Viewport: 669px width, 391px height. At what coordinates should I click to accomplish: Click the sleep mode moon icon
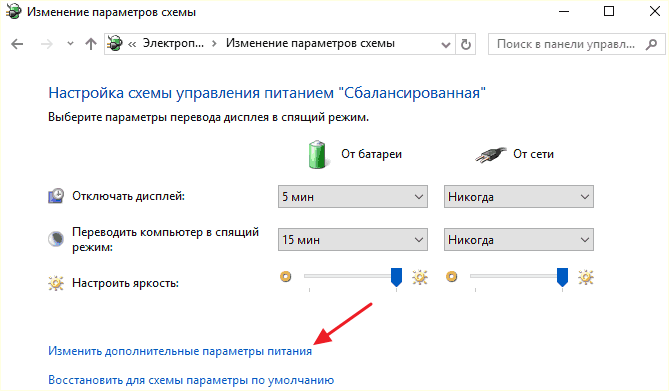tap(56, 239)
